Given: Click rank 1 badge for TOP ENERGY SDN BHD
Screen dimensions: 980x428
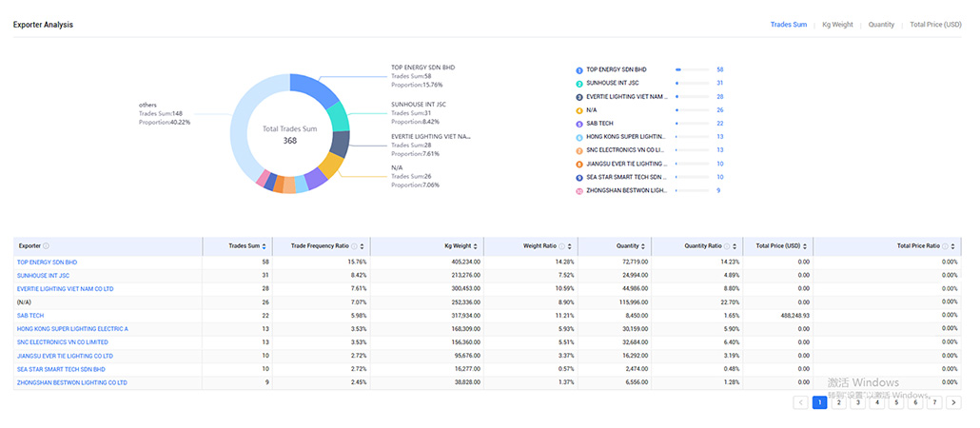Looking at the screenshot, I should (579, 70).
